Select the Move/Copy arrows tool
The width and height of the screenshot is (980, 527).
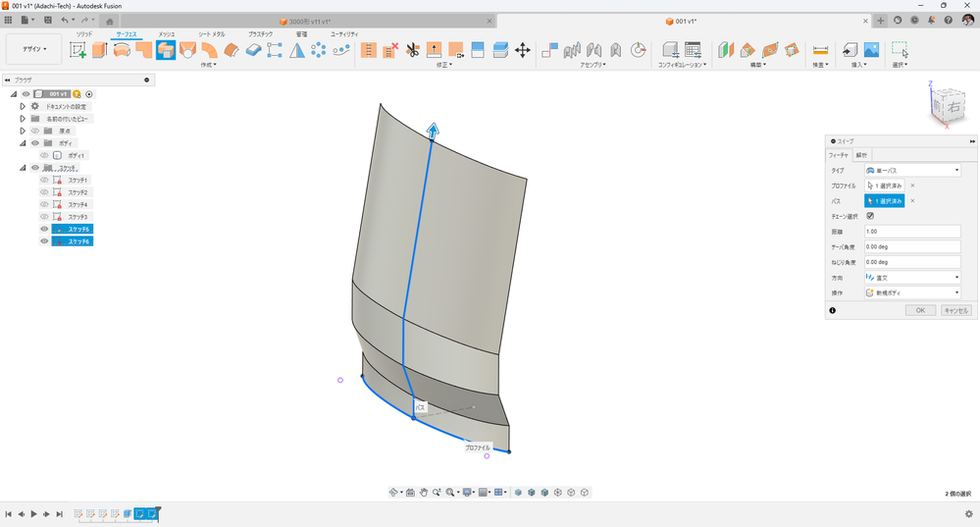[523, 50]
